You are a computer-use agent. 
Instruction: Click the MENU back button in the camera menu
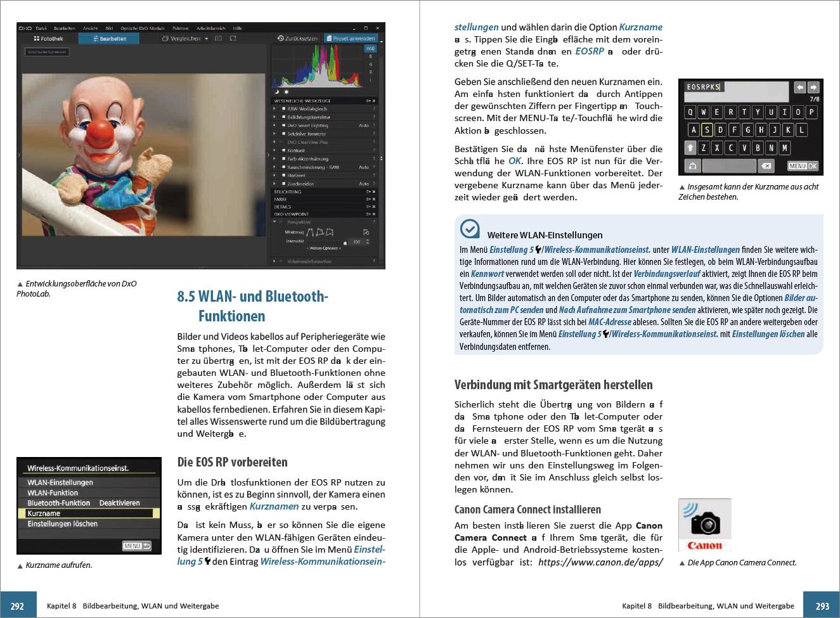[137, 546]
